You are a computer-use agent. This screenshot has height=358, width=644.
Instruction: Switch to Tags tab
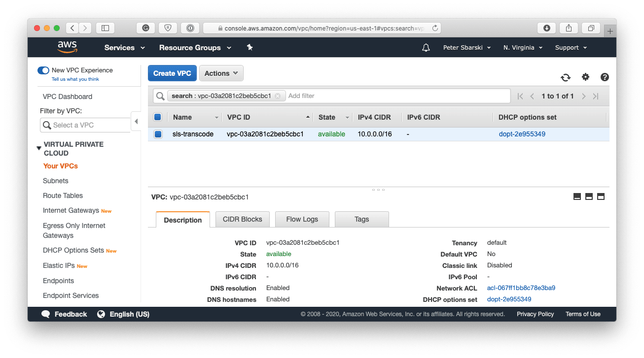(x=362, y=219)
